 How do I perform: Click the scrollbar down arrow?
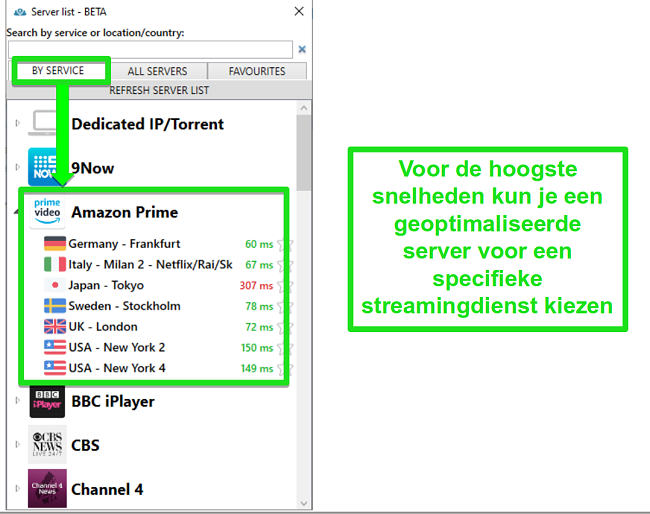(304, 503)
